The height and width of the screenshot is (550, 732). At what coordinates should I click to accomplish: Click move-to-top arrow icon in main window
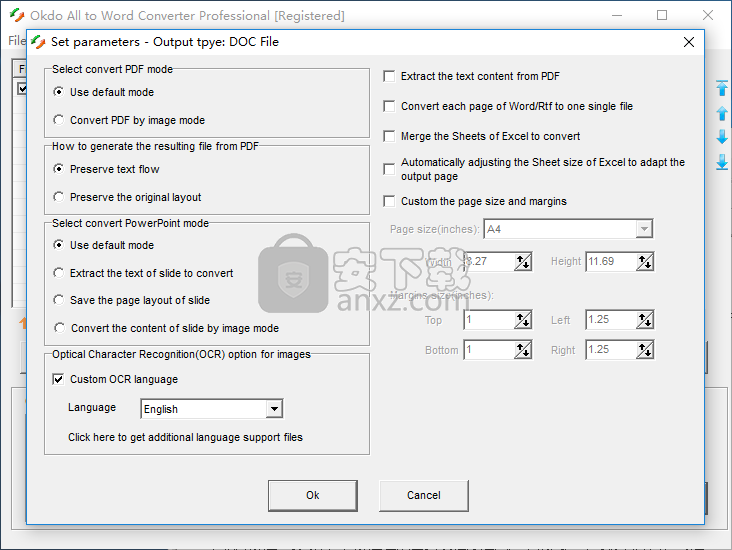tap(722, 88)
